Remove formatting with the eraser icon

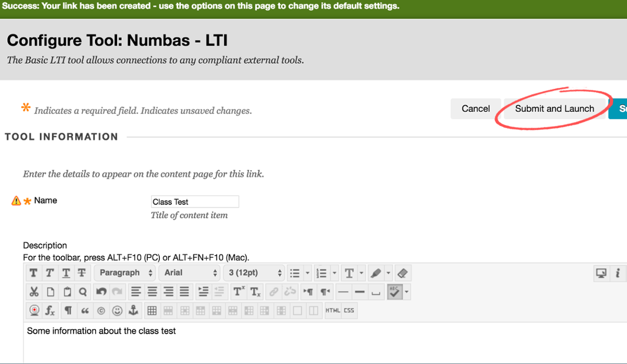pos(402,273)
